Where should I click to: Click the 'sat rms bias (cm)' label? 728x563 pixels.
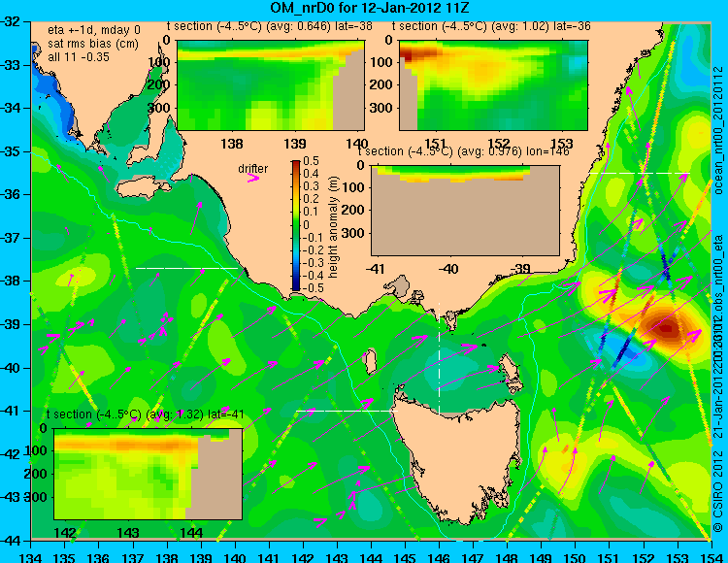(93, 44)
